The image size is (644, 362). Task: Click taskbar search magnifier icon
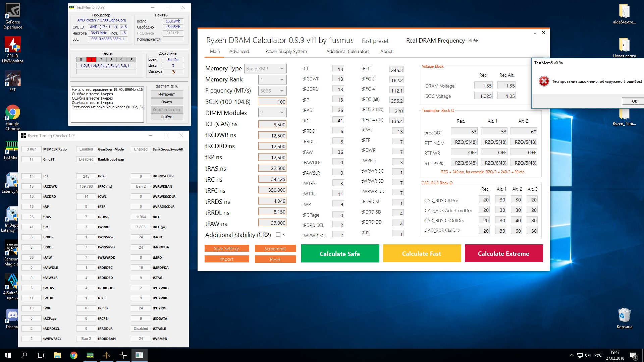[24, 355]
